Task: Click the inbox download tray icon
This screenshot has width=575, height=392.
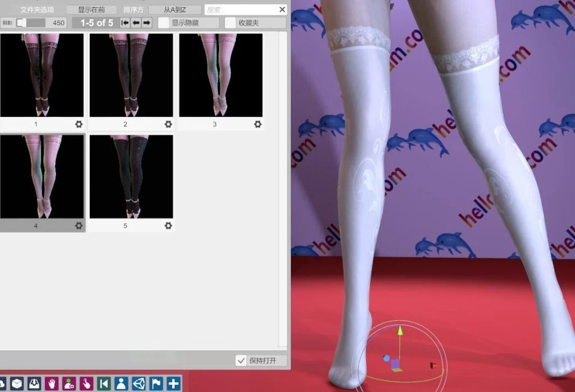Action: pos(34,384)
